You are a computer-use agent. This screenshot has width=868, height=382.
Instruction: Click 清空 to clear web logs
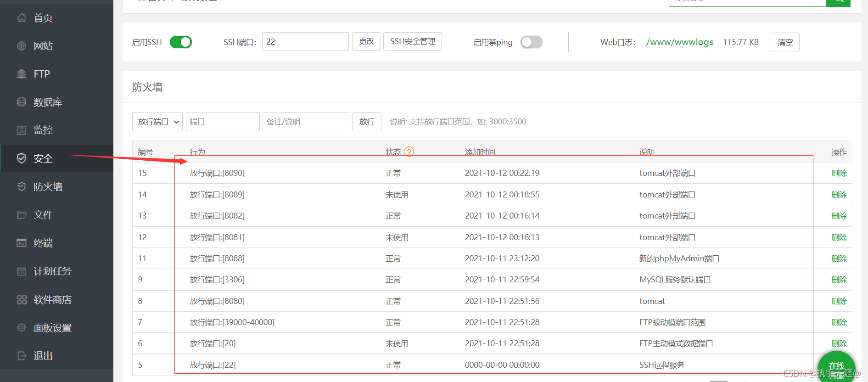(x=785, y=42)
